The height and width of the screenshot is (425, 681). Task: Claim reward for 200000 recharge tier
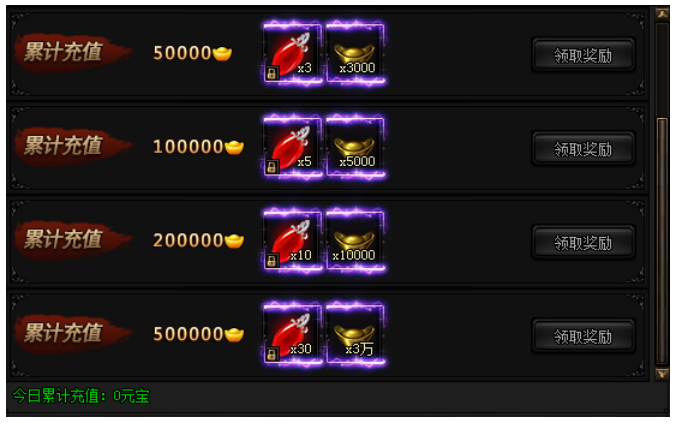pyautogui.click(x=583, y=243)
